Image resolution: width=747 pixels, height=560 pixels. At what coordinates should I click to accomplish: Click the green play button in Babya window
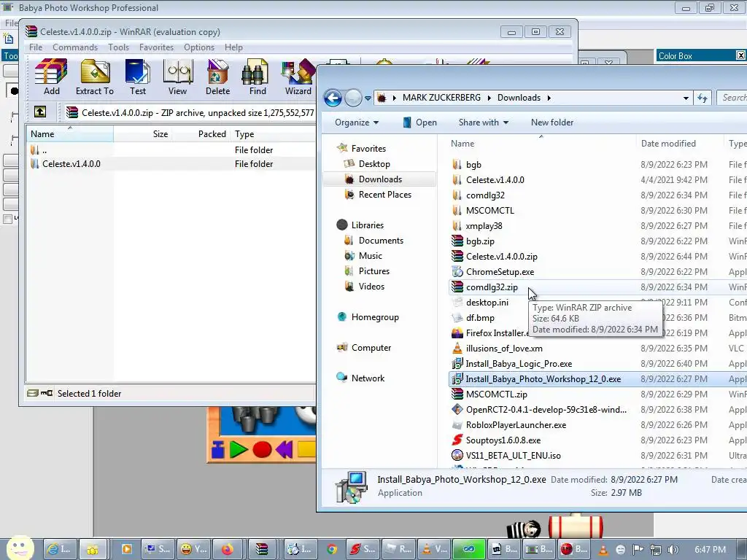point(239,449)
